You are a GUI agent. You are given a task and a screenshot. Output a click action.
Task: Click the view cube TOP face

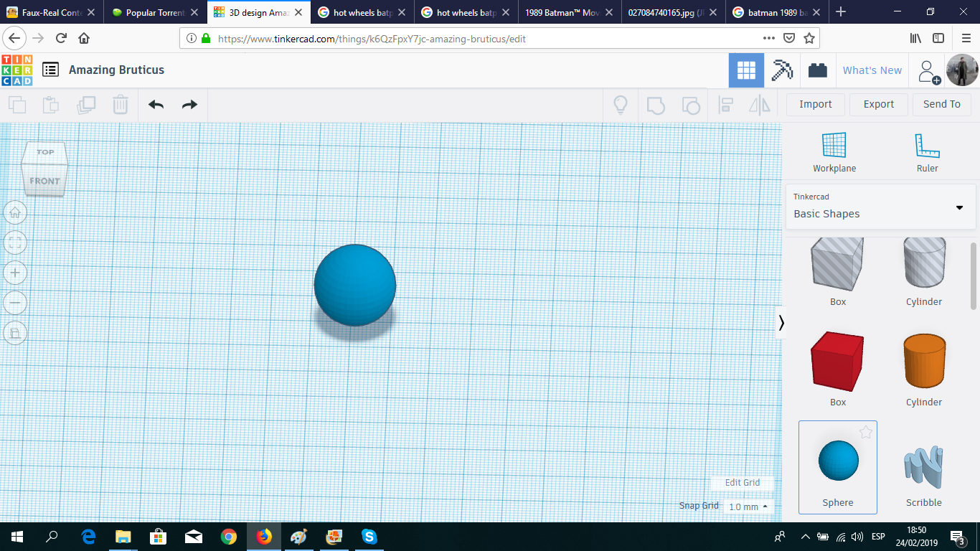[46, 152]
